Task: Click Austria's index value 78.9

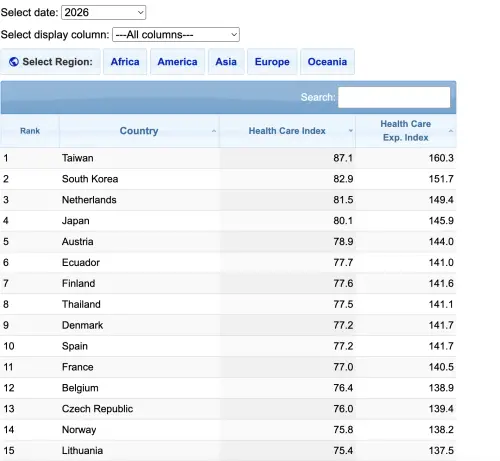Action: (343, 242)
